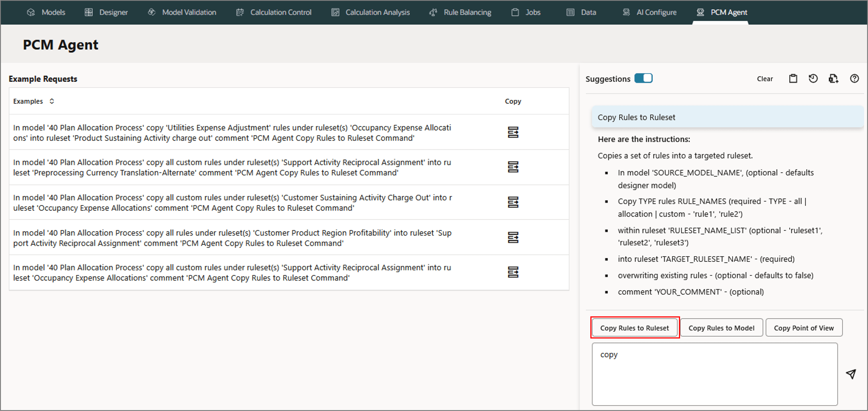868x411 pixels.
Task: Click the send message paper plane icon
Action: click(851, 374)
